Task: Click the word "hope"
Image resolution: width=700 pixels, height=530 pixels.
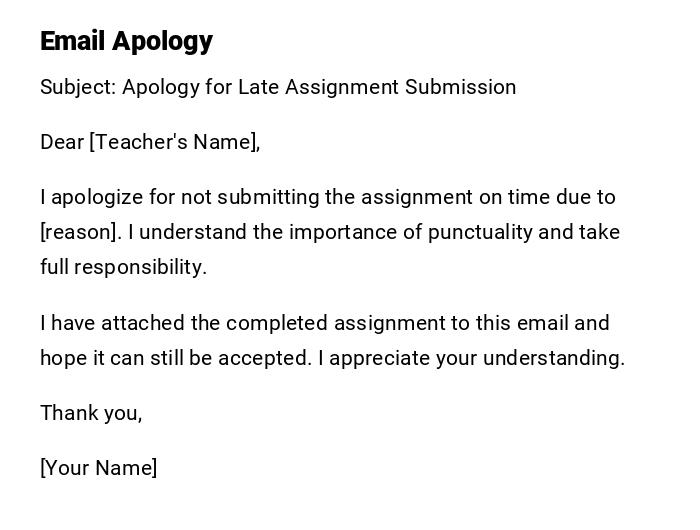Action: click(64, 358)
